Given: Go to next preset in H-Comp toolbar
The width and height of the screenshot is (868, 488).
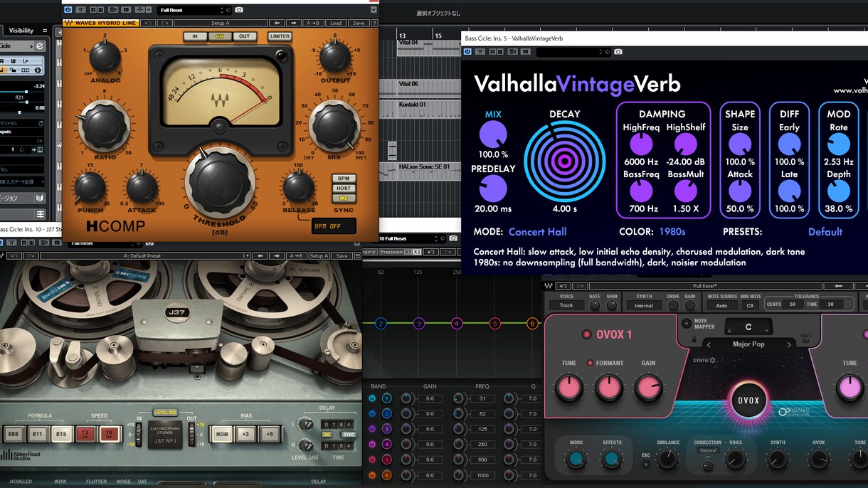Looking at the screenshot, I should tap(294, 23).
